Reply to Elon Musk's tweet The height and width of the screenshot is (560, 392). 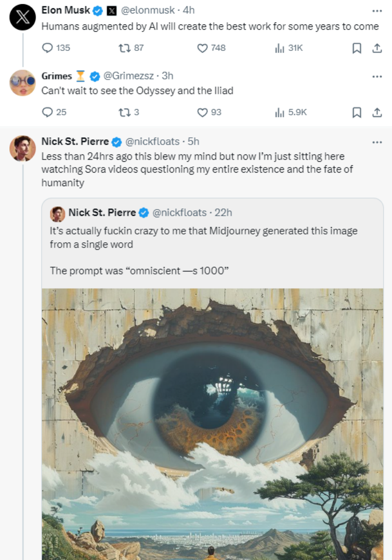point(48,48)
